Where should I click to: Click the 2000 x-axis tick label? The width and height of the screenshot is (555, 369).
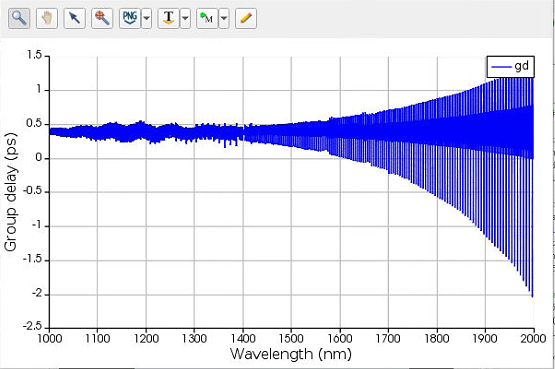(533, 339)
